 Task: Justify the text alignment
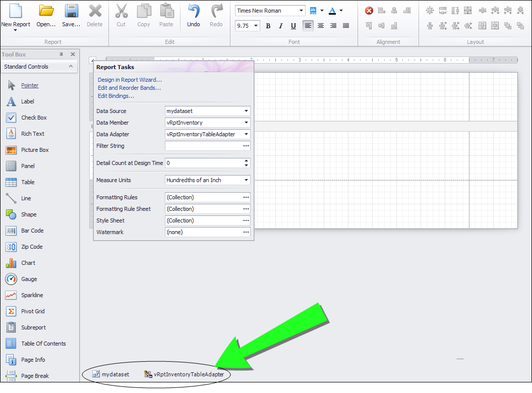point(346,26)
